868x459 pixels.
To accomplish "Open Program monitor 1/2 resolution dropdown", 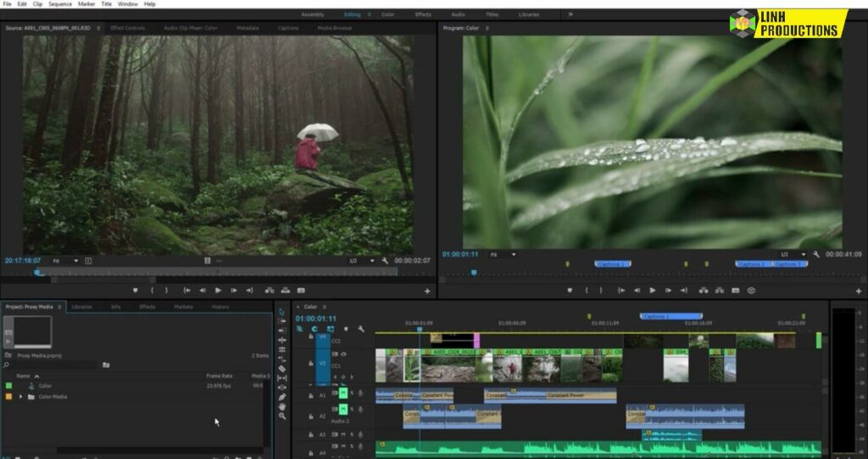I will pos(793,254).
